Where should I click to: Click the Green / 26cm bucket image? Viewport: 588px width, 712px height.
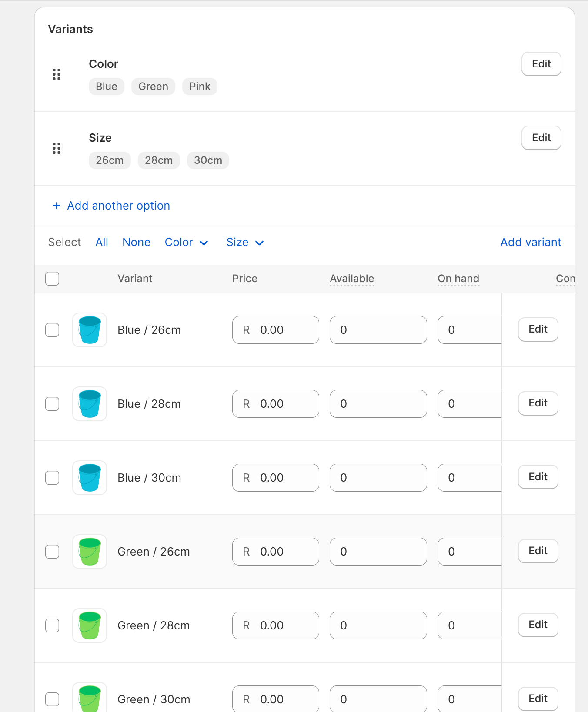coord(90,552)
